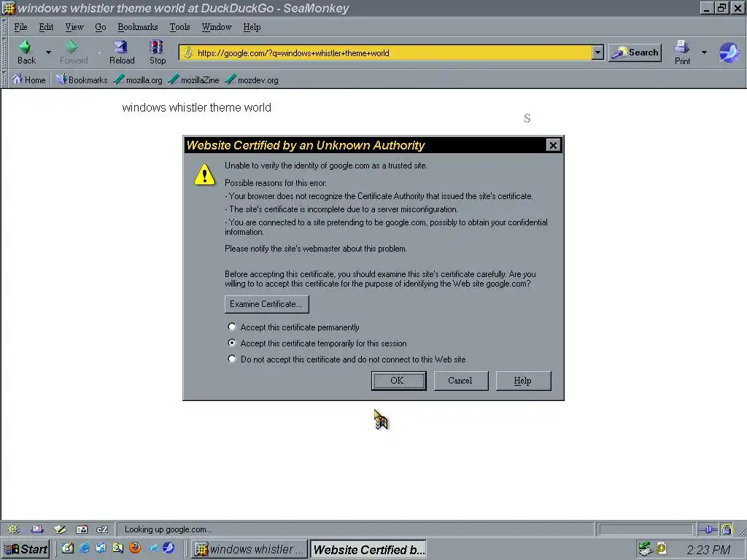The image size is (747, 560).
Task: Click the Looking up google.com status text
Action: click(169, 529)
